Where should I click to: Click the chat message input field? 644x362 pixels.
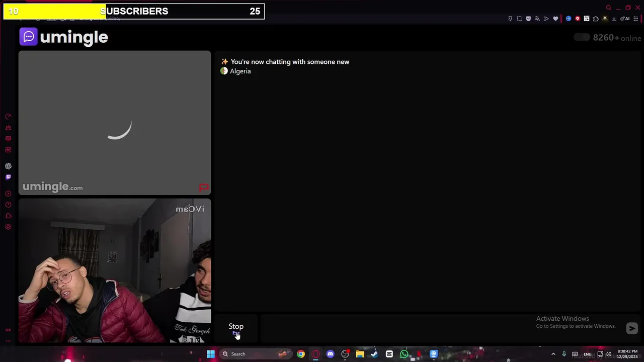click(x=442, y=328)
